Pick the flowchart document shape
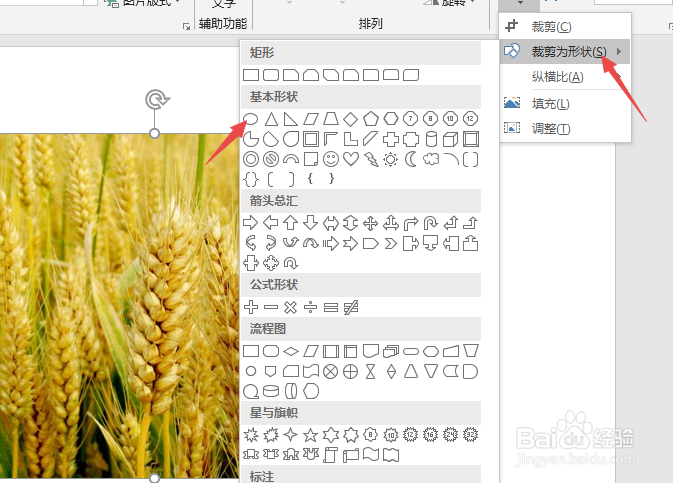 (370, 352)
